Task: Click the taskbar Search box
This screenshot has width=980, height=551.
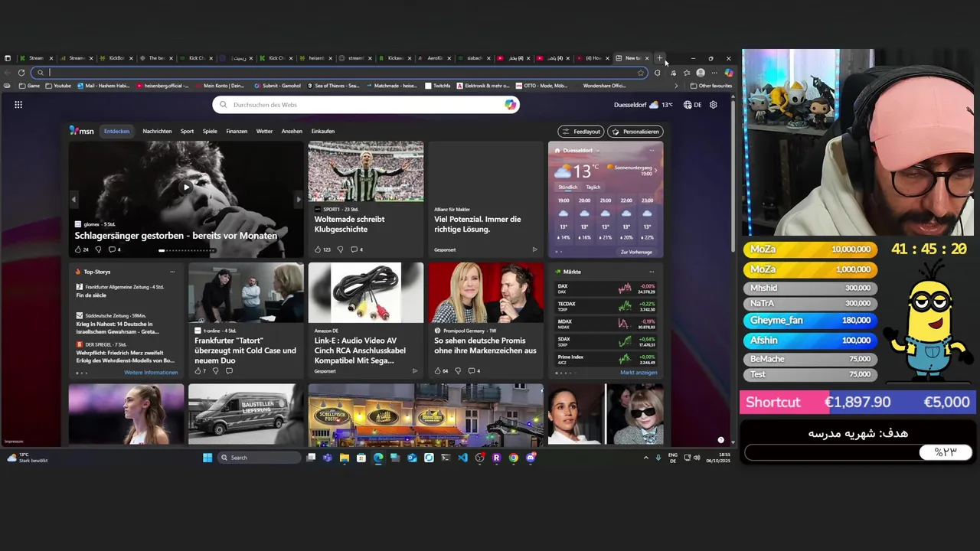Action: click(x=259, y=458)
